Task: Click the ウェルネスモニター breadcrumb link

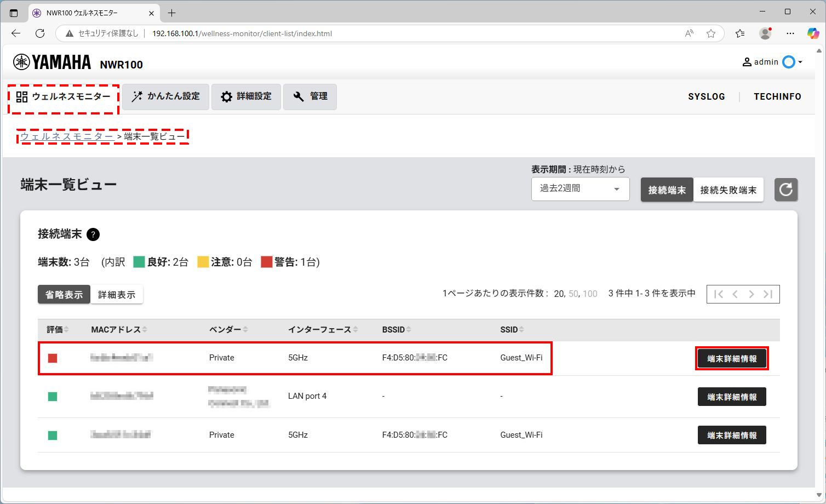Action: (67, 136)
